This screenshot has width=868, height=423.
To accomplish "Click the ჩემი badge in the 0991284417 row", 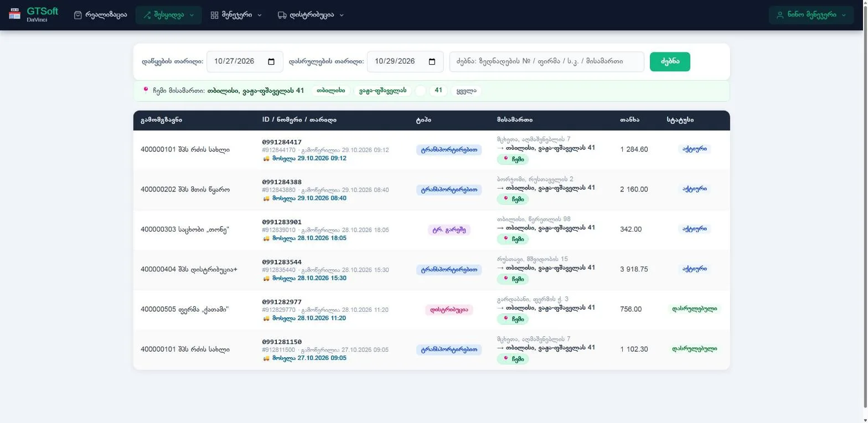I will coord(513,159).
